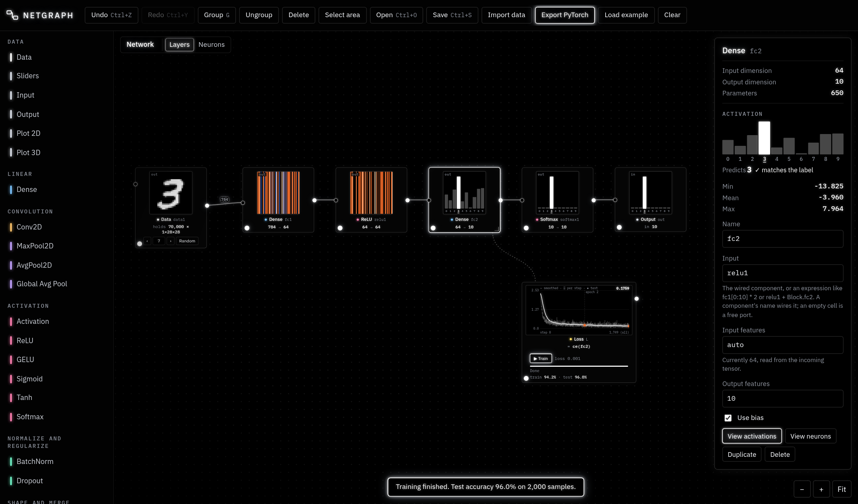
Task: Switch to the Layers view
Action: click(x=179, y=45)
